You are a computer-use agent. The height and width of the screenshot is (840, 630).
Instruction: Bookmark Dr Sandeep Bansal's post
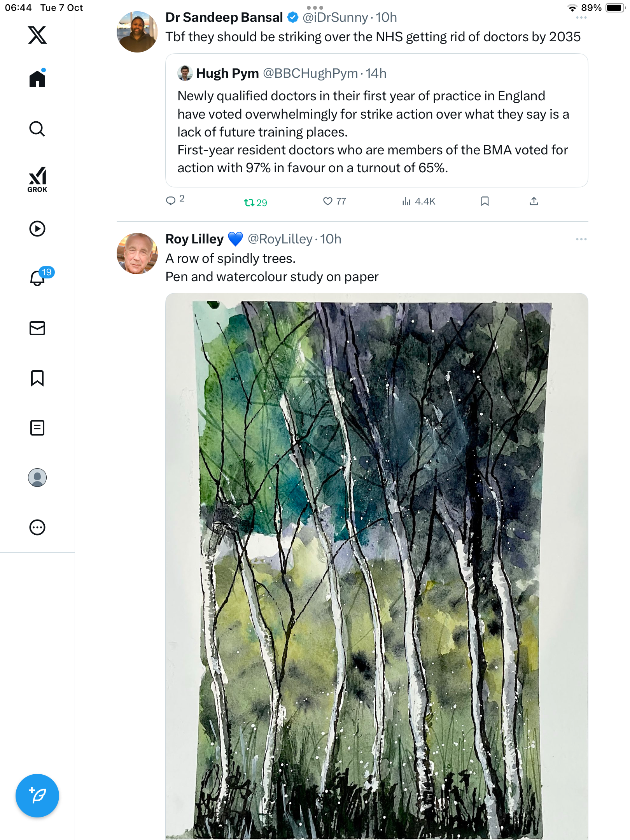pos(485,201)
